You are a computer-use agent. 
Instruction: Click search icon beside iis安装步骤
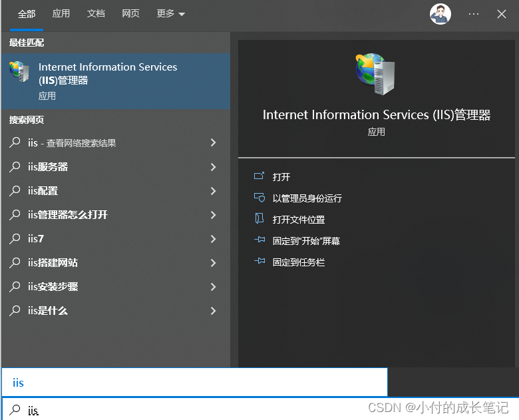click(x=15, y=286)
